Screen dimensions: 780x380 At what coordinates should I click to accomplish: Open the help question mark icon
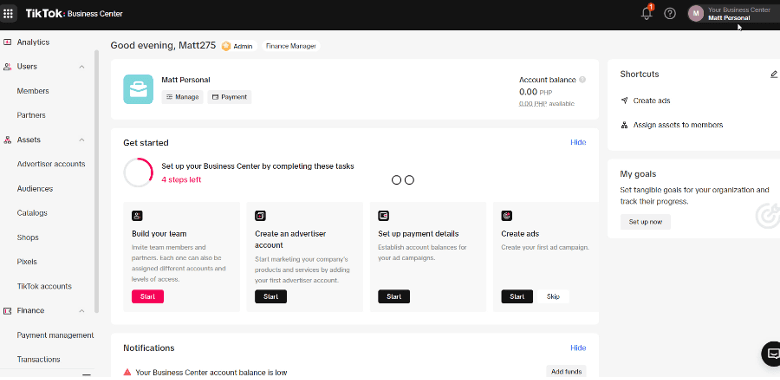tap(670, 13)
